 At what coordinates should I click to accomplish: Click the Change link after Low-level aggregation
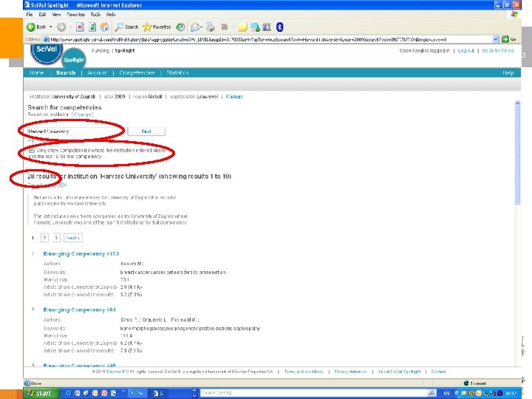(x=234, y=97)
